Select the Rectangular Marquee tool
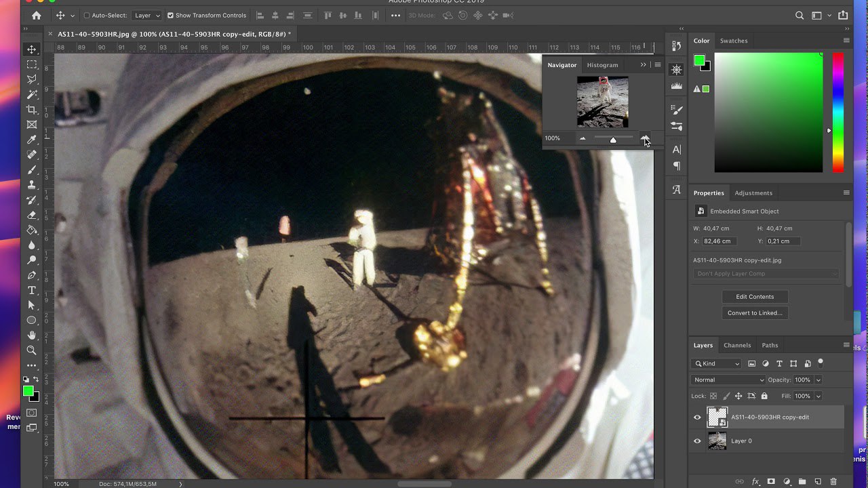This screenshot has height=488, width=868. [31, 64]
